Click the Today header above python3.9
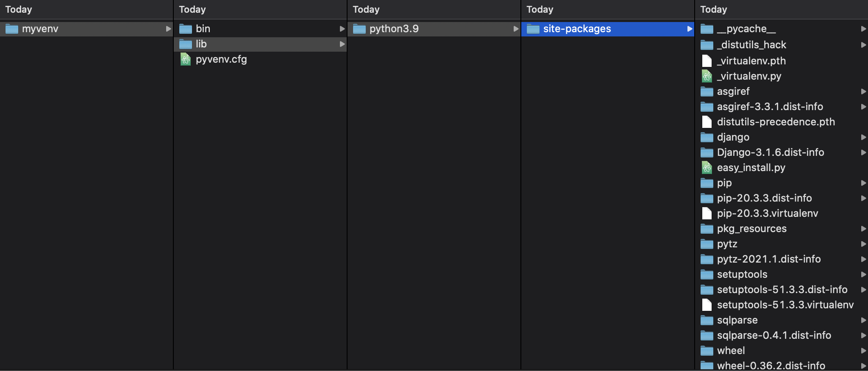Image resolution: width=868 pixels, height=371 pixels. 366,9
